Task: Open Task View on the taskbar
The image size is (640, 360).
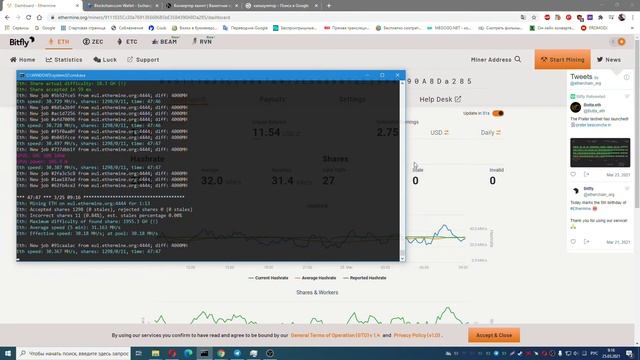Action: coord(138,353)
